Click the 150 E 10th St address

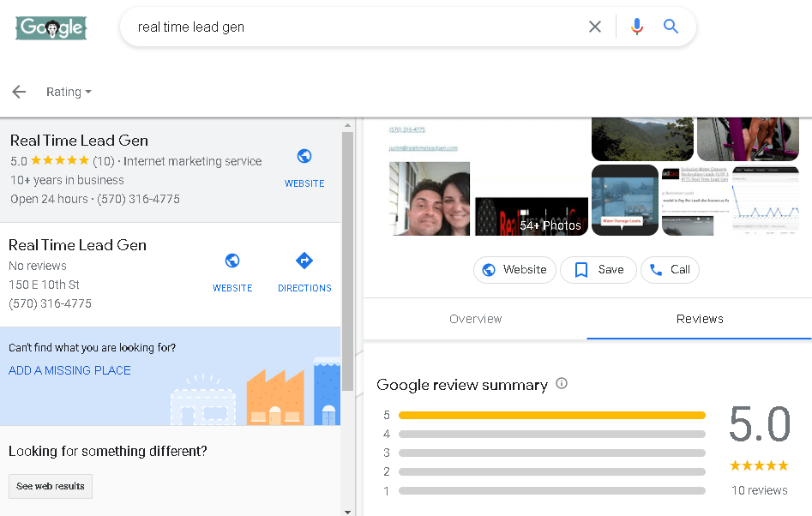click(x=44, y=285)
